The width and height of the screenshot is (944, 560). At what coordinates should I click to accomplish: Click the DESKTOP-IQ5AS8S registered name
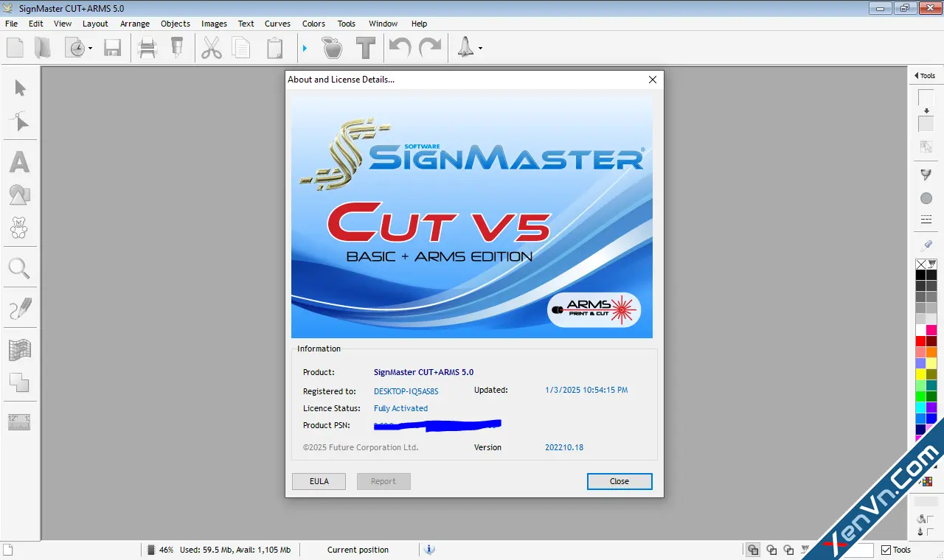click(406, 391)
